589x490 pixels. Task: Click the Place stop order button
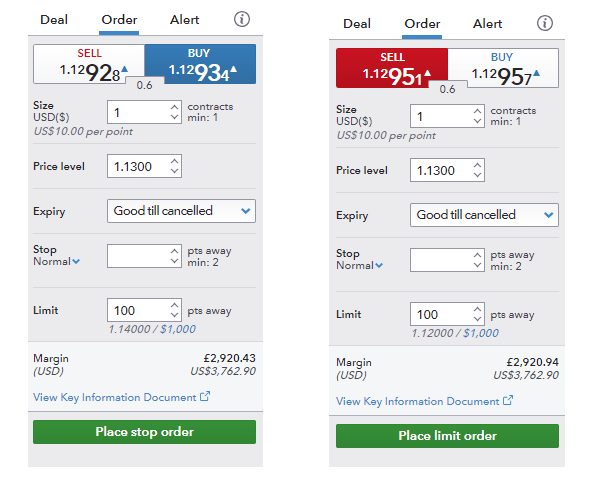pos(145,432)
